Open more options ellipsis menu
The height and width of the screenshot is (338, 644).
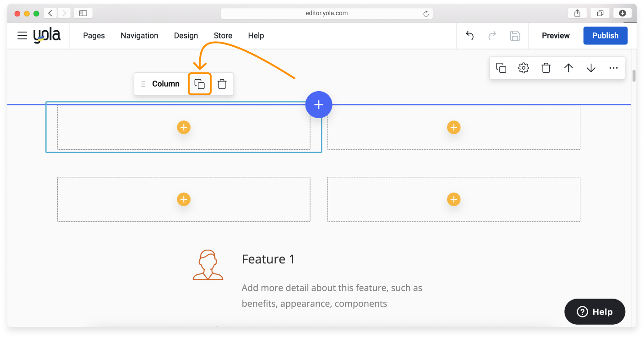coord(613,68)
